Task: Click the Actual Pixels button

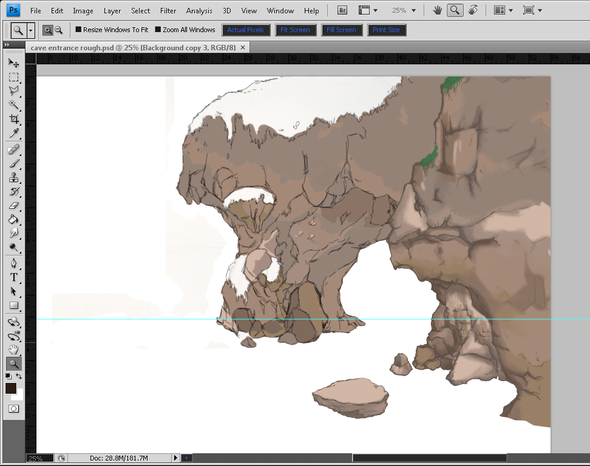Action: pyautogui.click(x=246, y=30)
